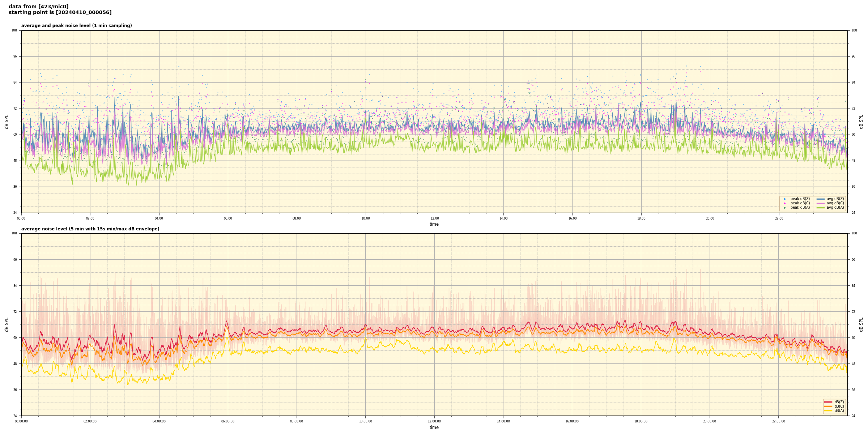This screenshot has height=434, width=868.
Task: Select avg dB(Z) legend line in the top chart
Action: (x=821, y=199)
